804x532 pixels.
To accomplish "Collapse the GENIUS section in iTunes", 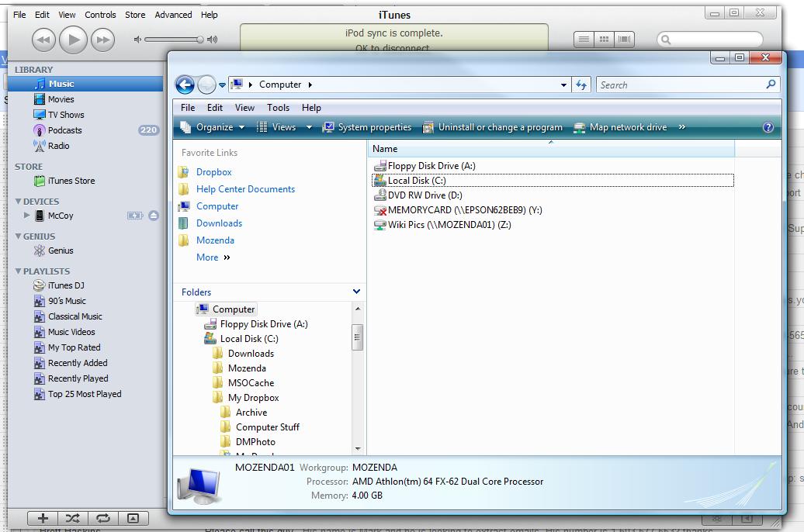I will pyautogui.click(x=18, y=237).
